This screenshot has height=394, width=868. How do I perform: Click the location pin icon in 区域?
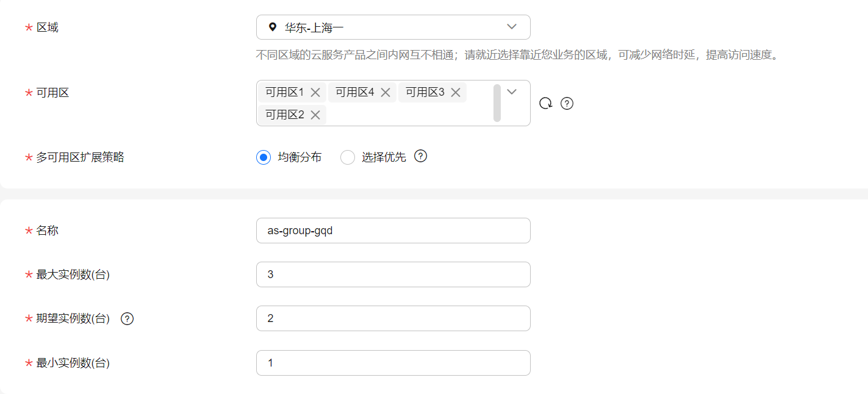pos(273,27)
